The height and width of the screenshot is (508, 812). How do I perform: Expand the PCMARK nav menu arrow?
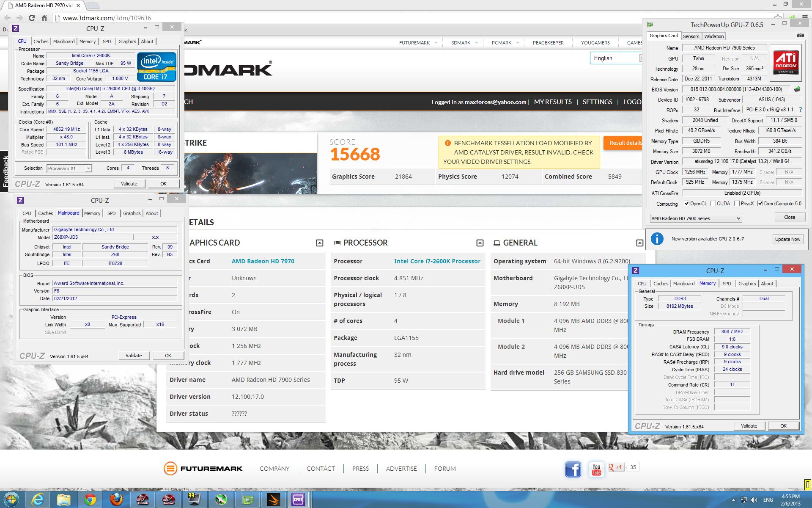pyautogui.click(x=518, y=43)
